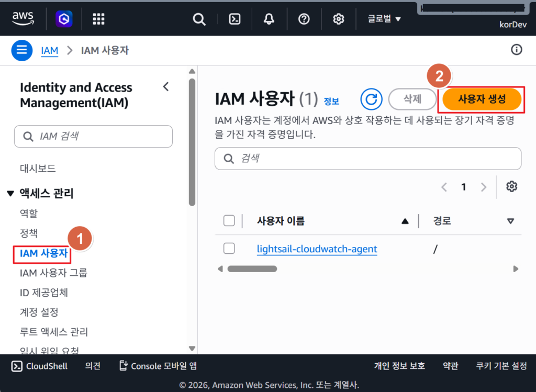Refresh the IAM users list
This screenshot has height=392, width=536.
[371, 99]
